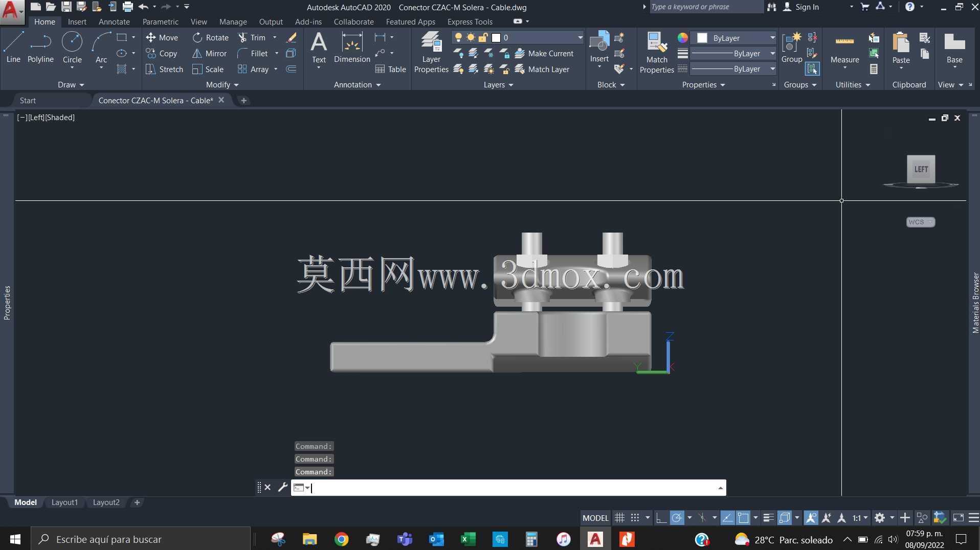
Task: Activate the Scale command
Action: (x=208, y=69)
